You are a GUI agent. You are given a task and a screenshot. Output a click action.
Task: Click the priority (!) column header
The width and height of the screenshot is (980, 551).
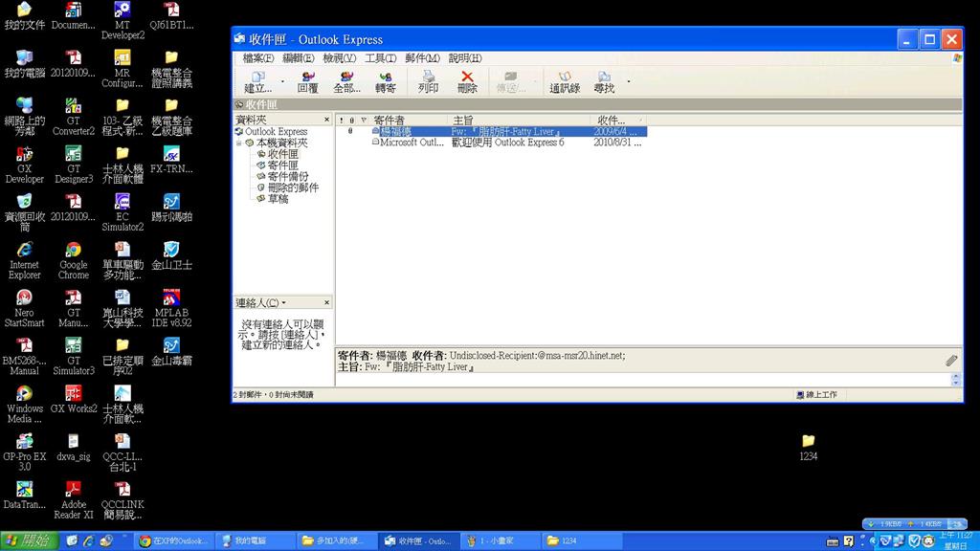[x=342, y=120]
